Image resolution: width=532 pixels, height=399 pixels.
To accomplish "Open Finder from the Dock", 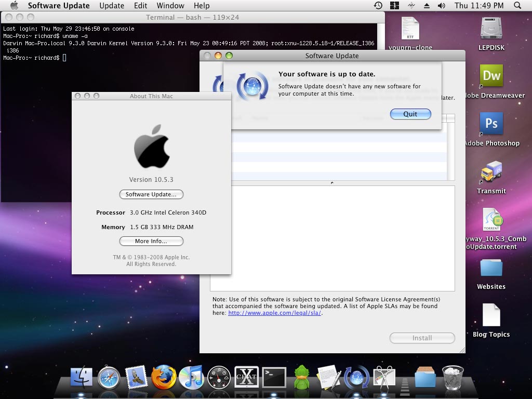I will tap(82, 377).
